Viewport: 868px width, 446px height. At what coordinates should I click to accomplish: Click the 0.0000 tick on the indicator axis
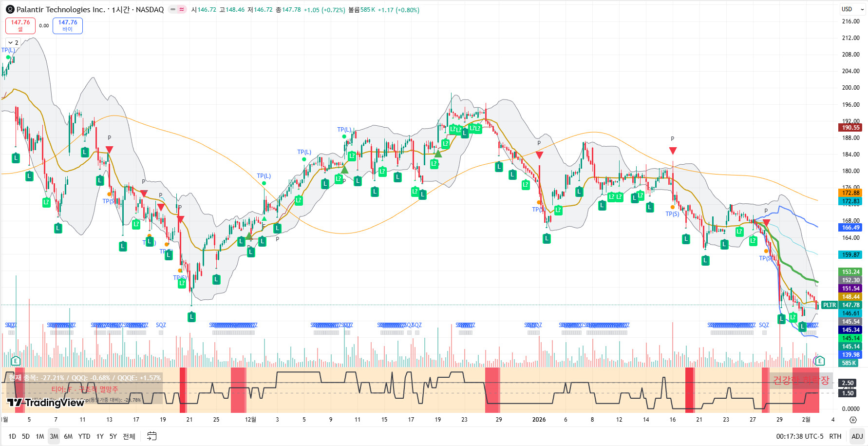coord(850,409)
